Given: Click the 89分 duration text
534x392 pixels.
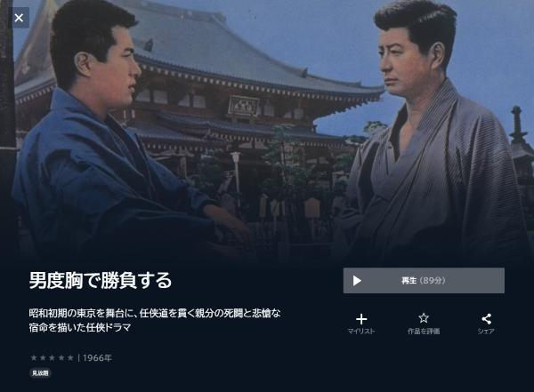Looking at the screenshot, I should [x=433, y=281].
